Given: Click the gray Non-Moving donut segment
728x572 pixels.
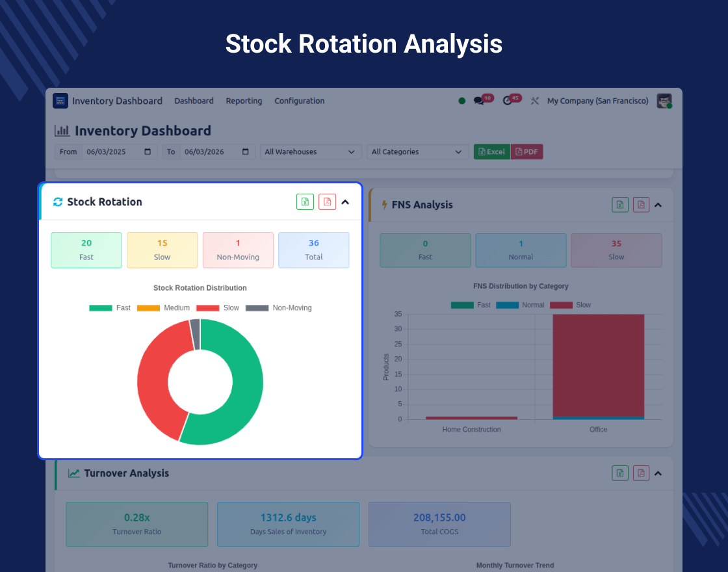Looking at the screenshot, I should tap(196, 334).
